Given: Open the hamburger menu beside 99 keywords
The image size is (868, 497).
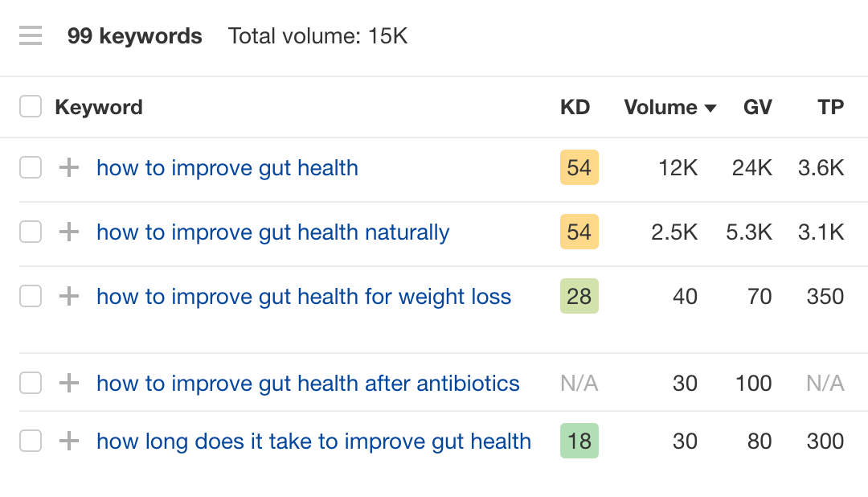Looking at the screenshot, I should point(31,36).
